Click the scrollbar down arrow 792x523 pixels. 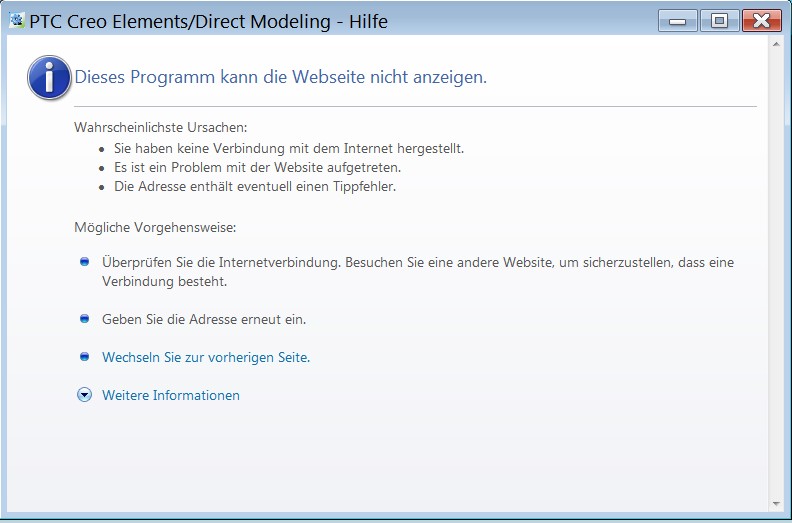[776, 504]
